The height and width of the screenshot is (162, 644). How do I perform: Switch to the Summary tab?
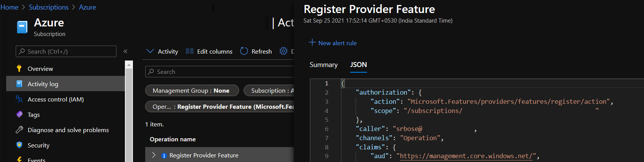324,65
